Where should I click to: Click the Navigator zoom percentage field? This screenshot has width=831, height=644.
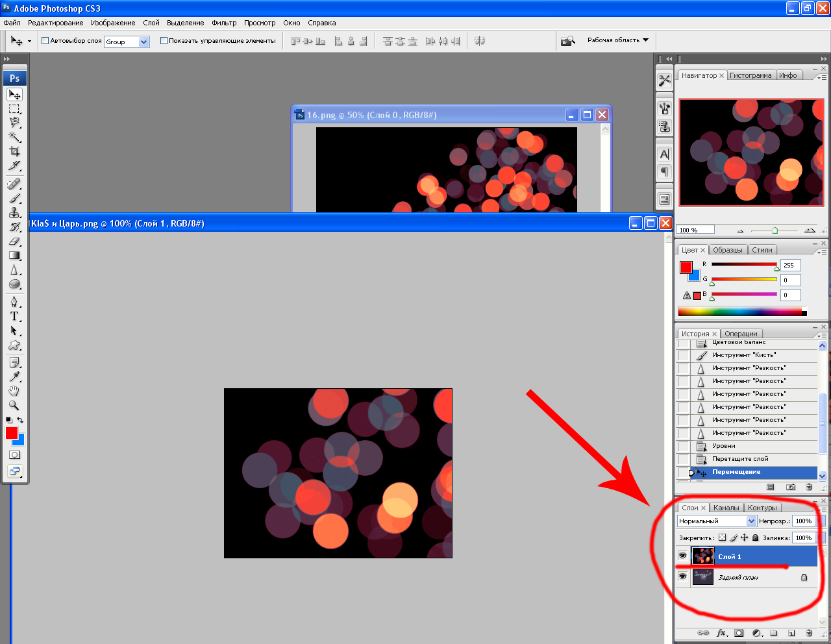click(x=695, y=230)
